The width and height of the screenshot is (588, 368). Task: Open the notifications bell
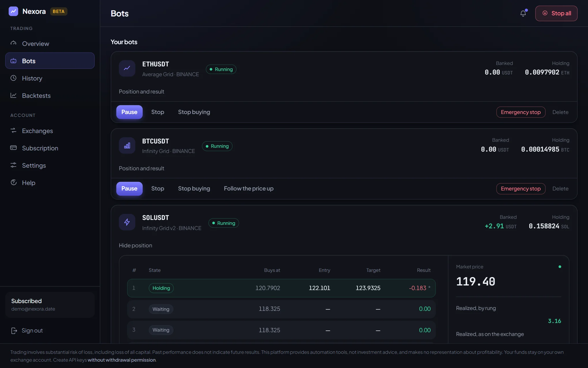point(523,13)
